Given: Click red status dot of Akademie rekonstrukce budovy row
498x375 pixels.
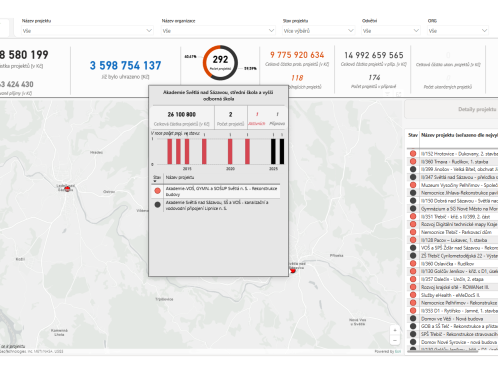Looking at the screenshot, I should point(157,191).
